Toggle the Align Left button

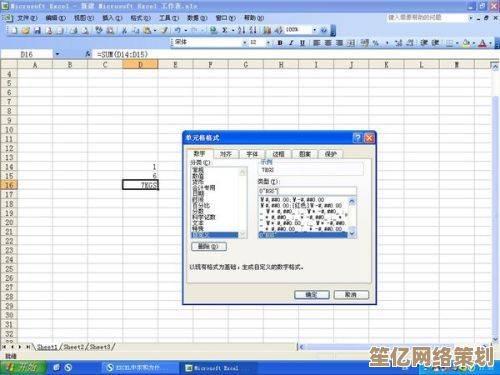pos(317,43)
